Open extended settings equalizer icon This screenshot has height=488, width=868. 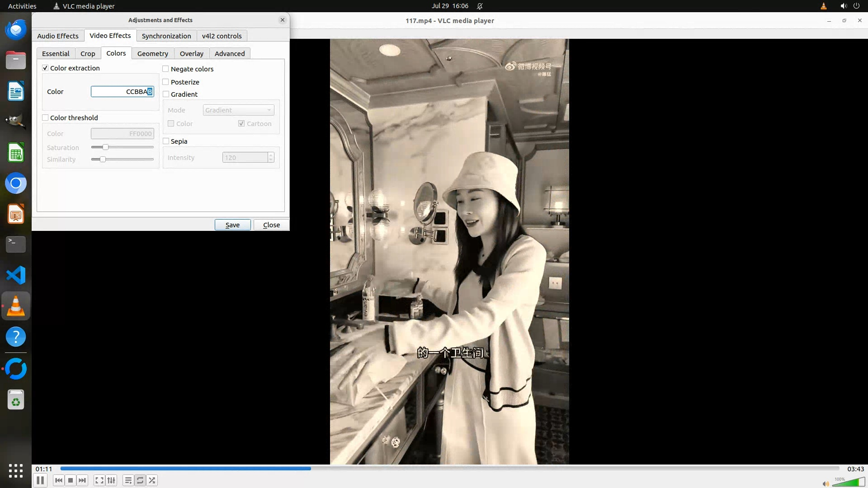click(111, 480)
